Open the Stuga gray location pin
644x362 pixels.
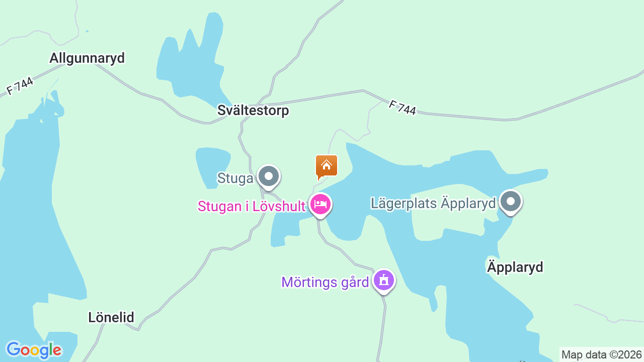tap(269, 177)
